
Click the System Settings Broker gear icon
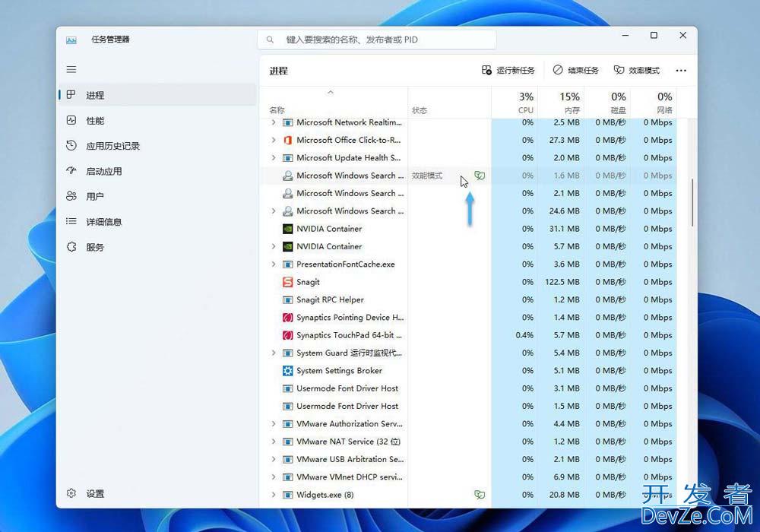[287, 371]
